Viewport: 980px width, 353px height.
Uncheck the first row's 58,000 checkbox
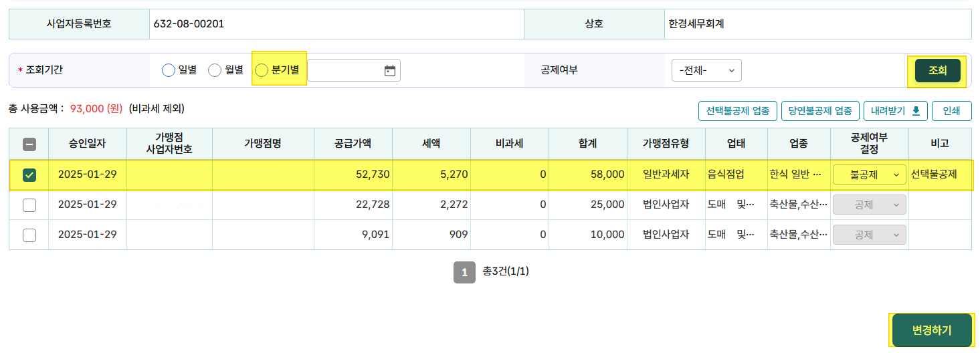click(x=29, y=174)
